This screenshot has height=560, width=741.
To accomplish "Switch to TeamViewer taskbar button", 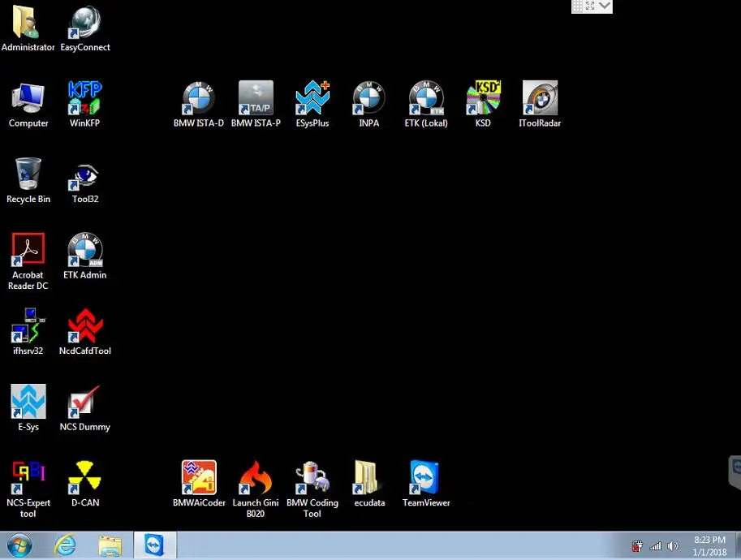I will (155, 545).
